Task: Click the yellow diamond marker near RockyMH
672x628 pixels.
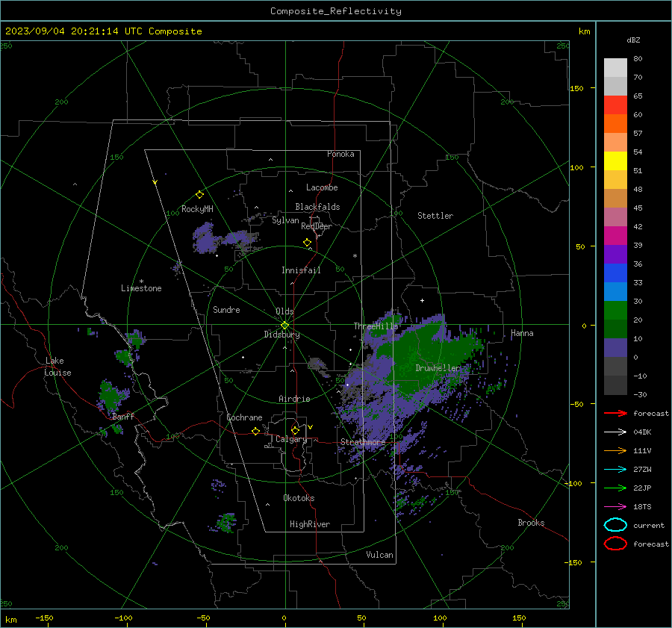Action: 199,195
